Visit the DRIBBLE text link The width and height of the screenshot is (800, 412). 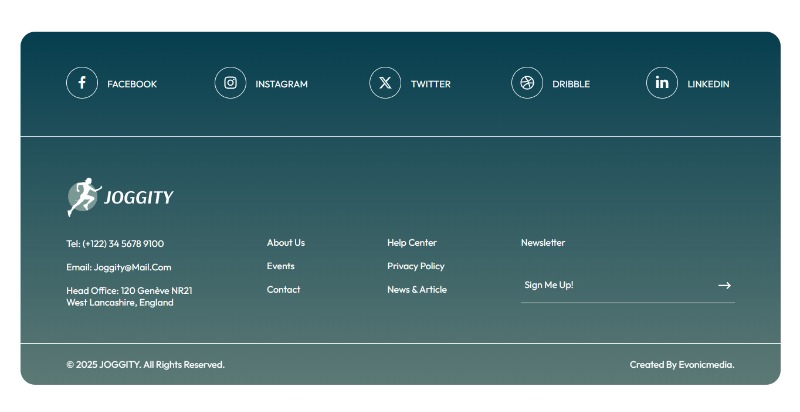pyautogui.click(x=571, y=84)
